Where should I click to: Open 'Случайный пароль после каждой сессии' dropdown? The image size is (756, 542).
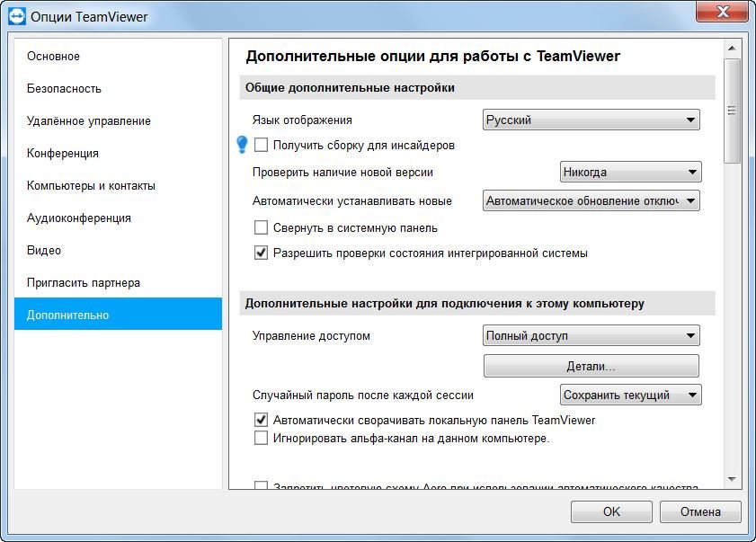click(629, 395)
